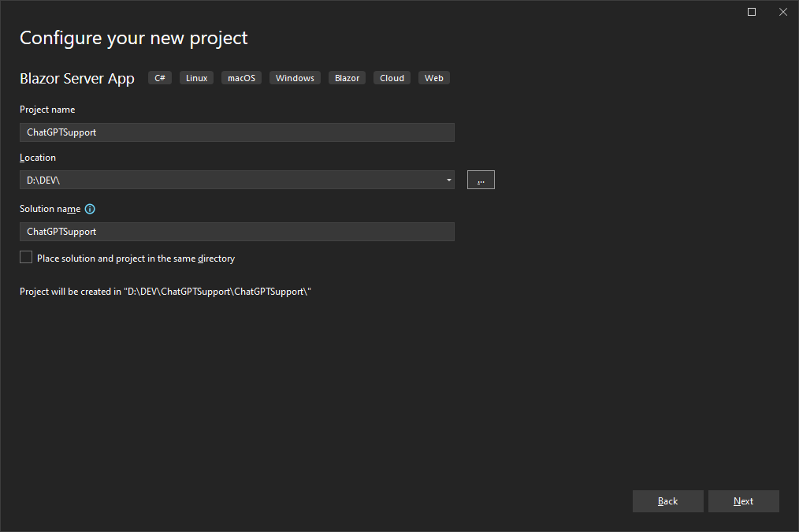The height and width of the screenshot is (532, 799).
Task: Click the Linux tag
Action: pyautogui.click(x=197, y=78)
